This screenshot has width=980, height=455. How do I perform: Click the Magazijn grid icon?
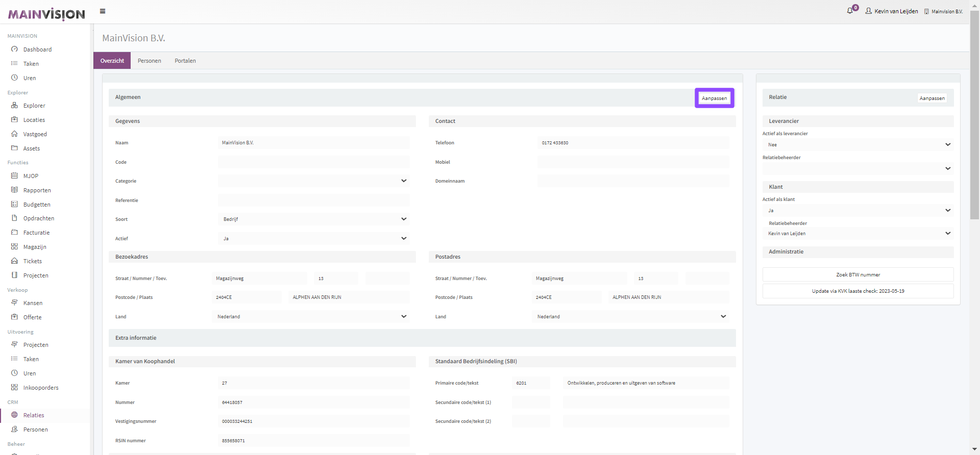pos(14,247)
